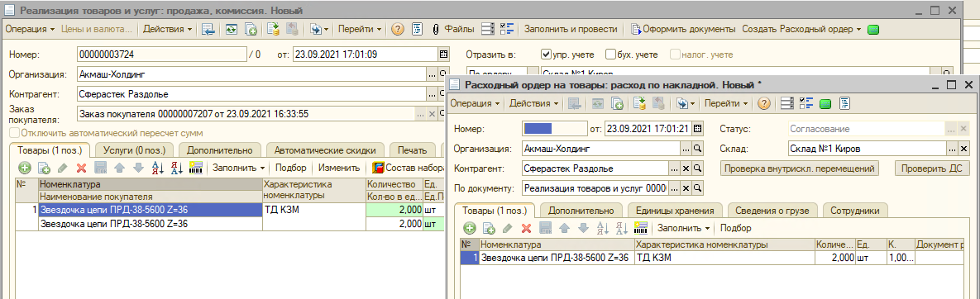Switch to Услуги (0 поз.) tab
The width and height of the screenshot is (980, 299).
coord(134,149)
